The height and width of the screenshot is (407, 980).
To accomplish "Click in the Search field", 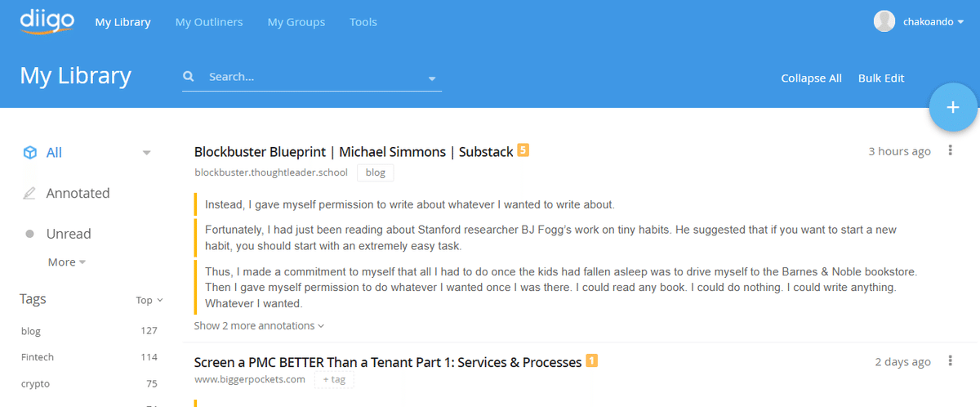I will 314,77.
